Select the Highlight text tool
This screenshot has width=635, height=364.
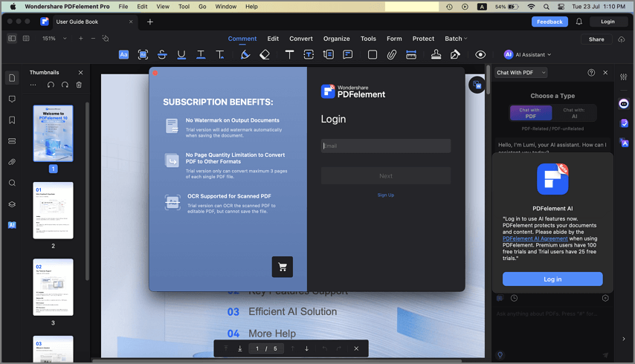123,55
